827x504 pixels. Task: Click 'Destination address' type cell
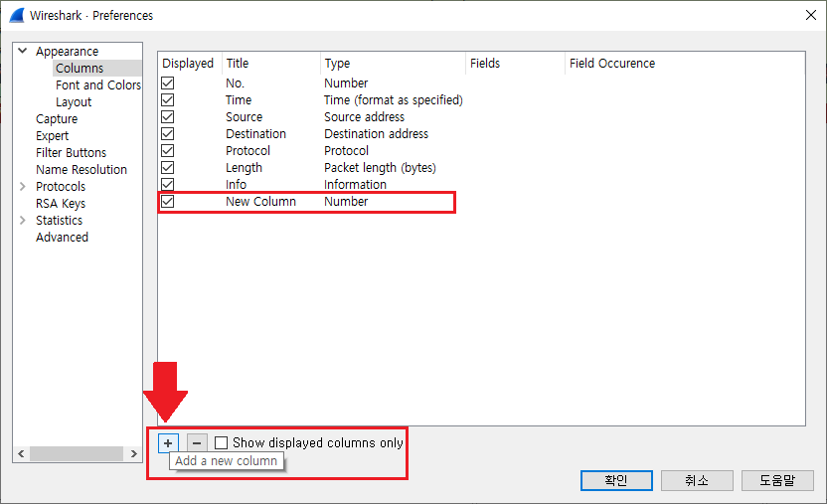[x=376, y=134]
